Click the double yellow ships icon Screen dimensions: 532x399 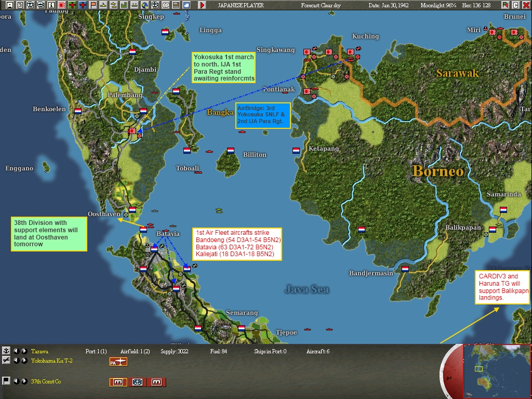[114, 5]
